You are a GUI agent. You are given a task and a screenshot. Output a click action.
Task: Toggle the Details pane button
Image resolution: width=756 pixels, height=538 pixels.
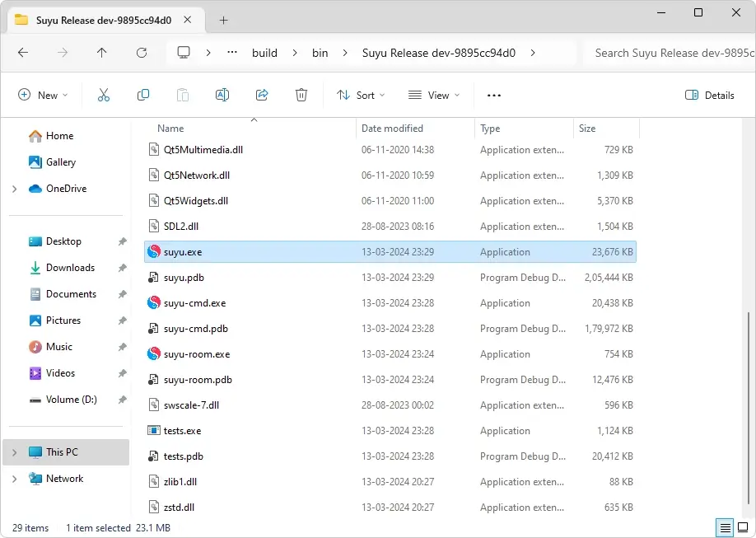pyautogui.click(x=710, y=96)
